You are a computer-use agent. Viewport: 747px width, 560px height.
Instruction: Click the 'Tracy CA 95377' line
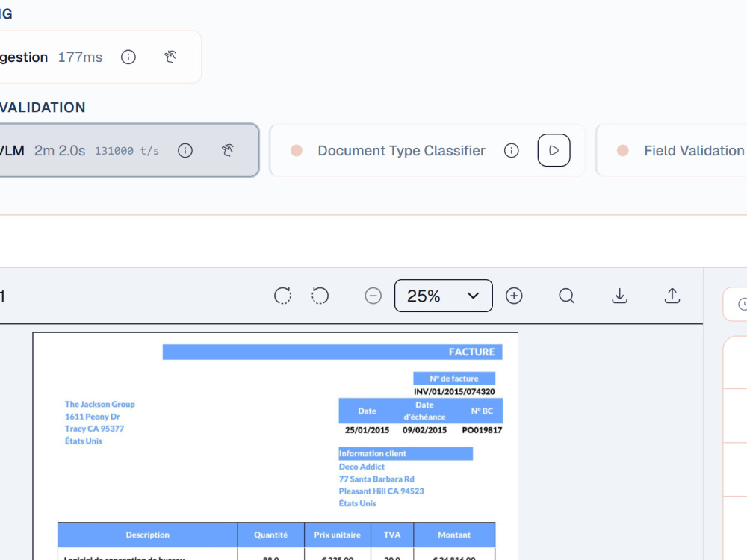pos(94,429)
